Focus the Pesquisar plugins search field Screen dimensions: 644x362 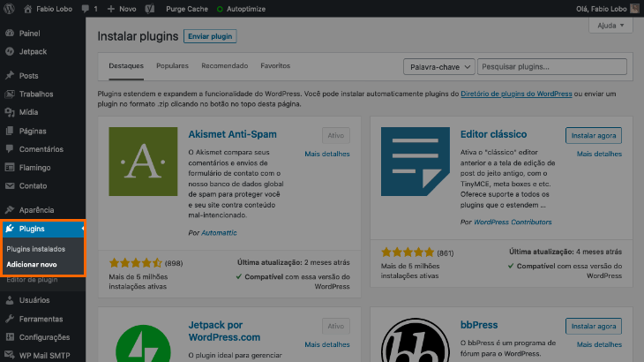coord(552,66)
